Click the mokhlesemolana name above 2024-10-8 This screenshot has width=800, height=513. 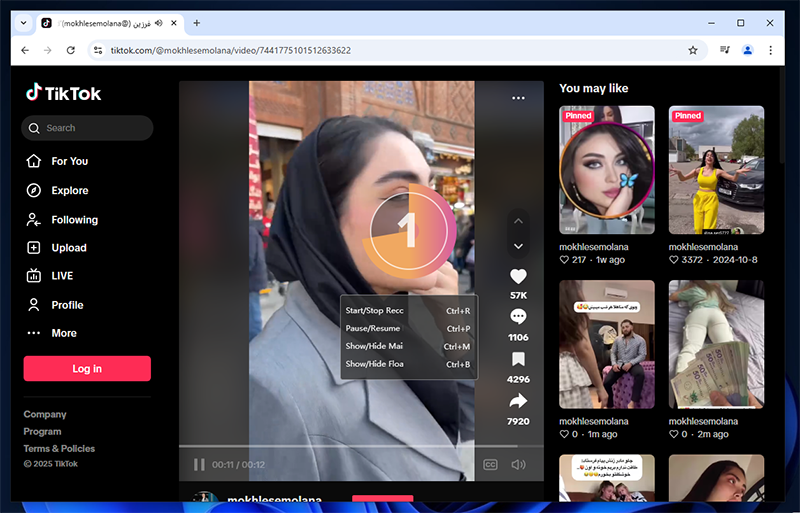pos(703,247)
